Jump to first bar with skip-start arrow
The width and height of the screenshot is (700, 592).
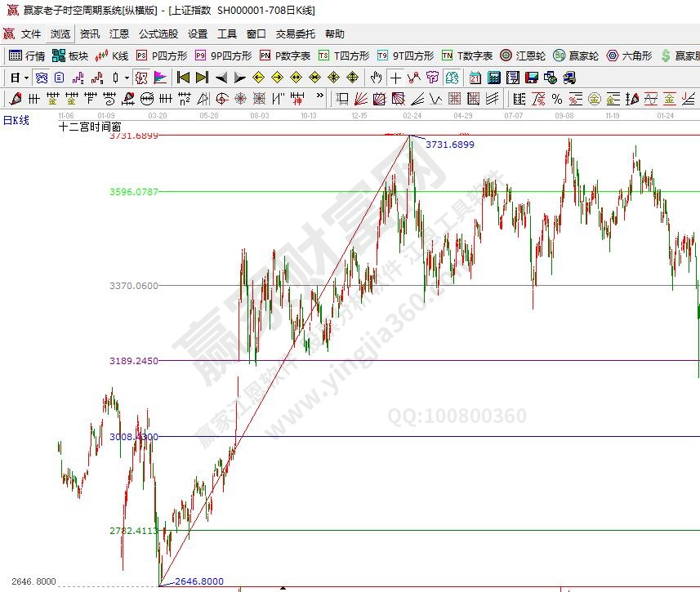point(183,78)
